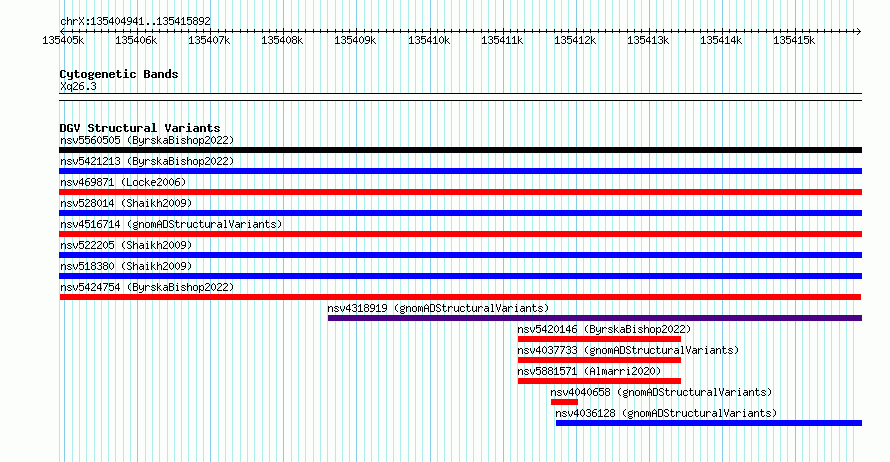The image size is (890, 462).
Task: Click the nsv5560505 (ByrskaBishop2022) label
Action: (147, 140)
